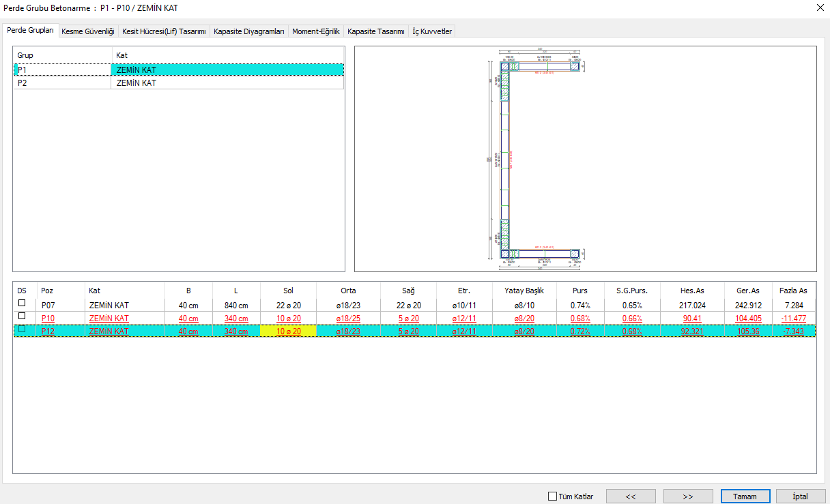Select the P10 Poz link in table
Viewport: 830px width, 504px height.
point(48,318)
